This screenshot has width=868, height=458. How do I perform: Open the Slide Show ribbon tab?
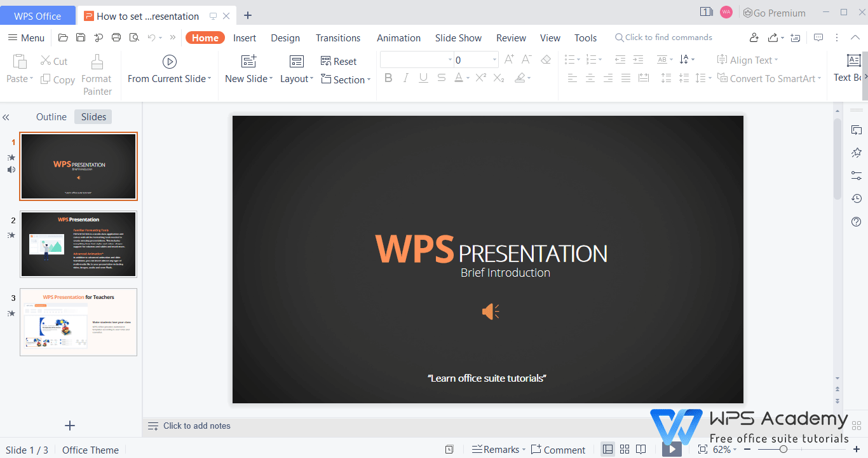coord(458,38)
